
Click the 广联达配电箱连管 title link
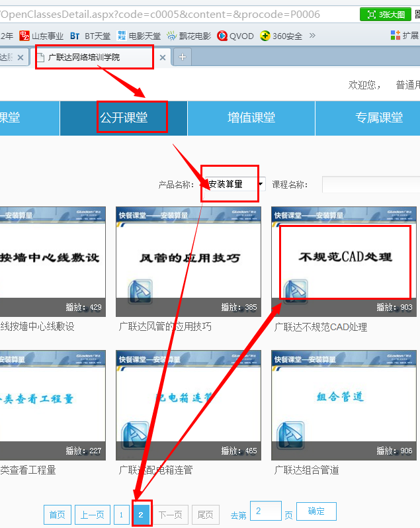[156, 470]
